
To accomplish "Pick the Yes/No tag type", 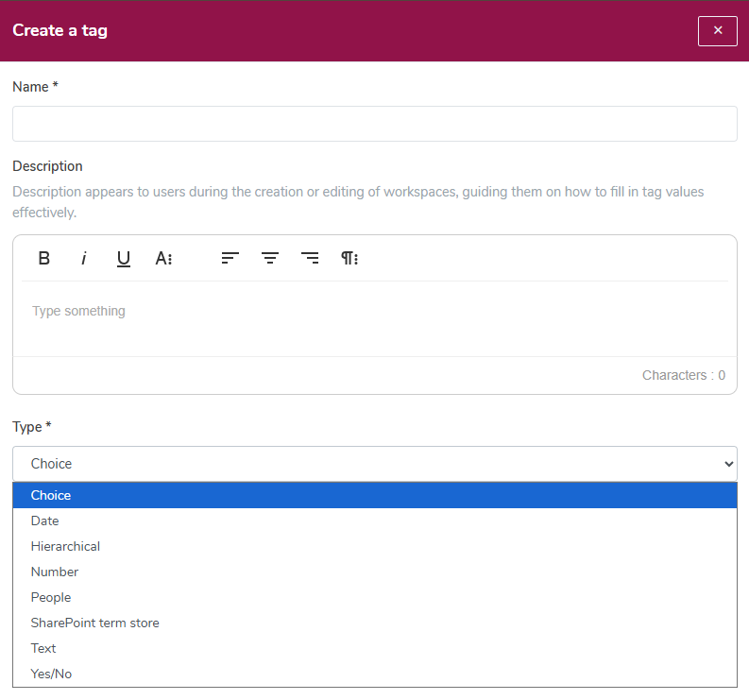I will coord(375,674).
